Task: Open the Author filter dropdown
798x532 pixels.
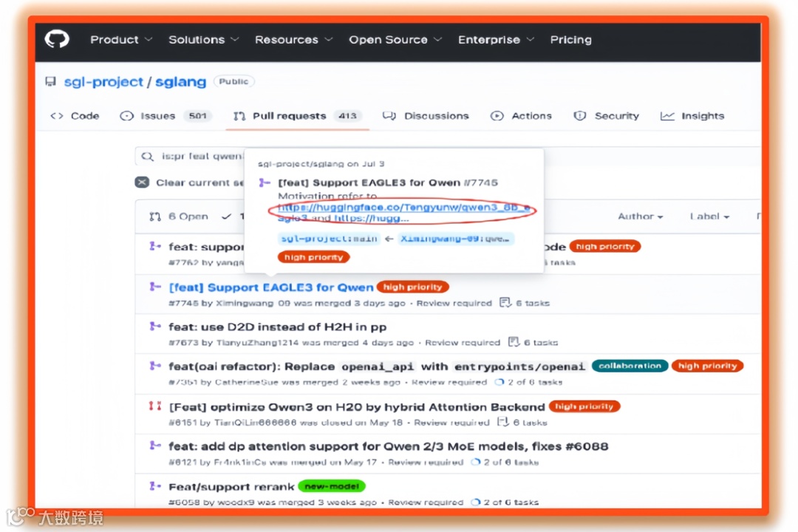Action: 640,216
